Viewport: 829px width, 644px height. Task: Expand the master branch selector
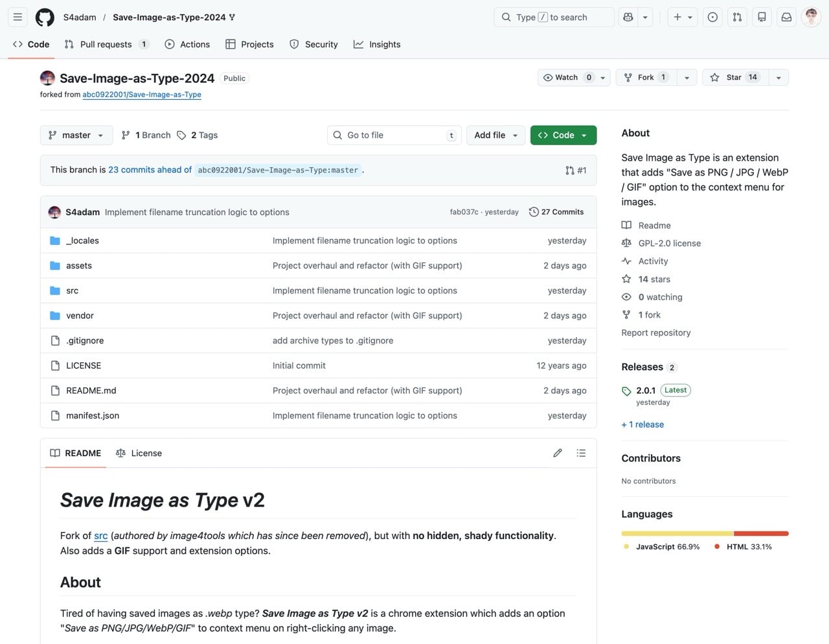76,135
